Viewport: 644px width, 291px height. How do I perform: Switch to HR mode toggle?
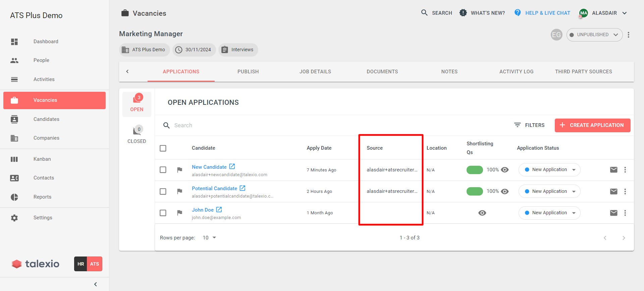point(80,264)
